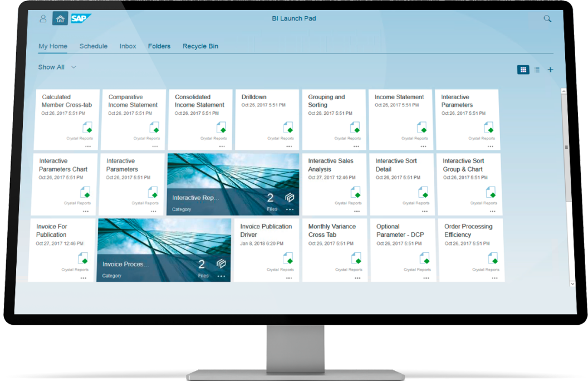Open Calculated Member Cross-tab report
This screenshot has width=588, height=381.
coord(67,119)
